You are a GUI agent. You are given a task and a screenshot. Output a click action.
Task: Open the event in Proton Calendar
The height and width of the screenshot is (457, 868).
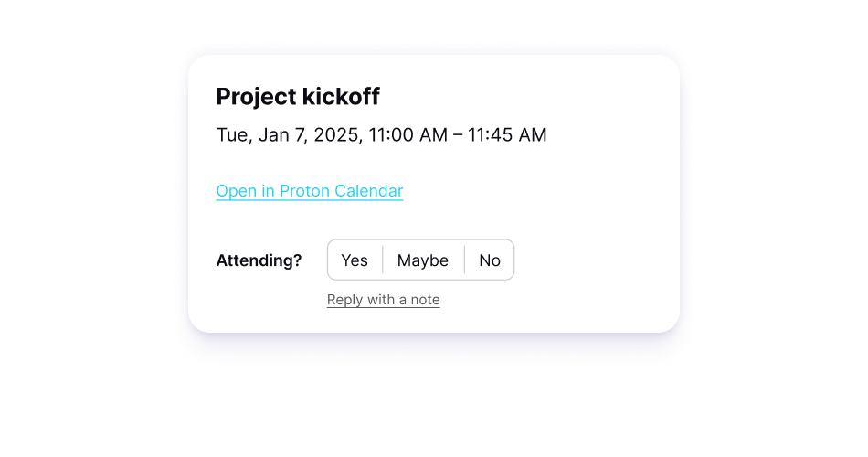point(309,191)
